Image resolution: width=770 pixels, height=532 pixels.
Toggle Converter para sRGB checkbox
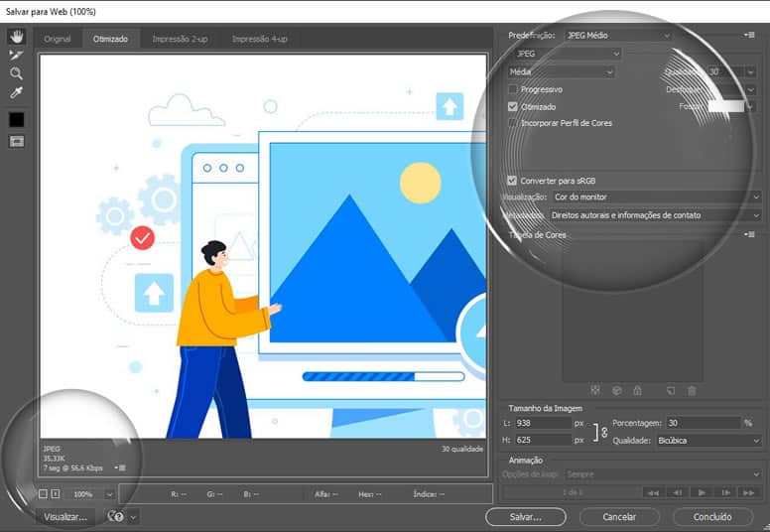[512, 181]
